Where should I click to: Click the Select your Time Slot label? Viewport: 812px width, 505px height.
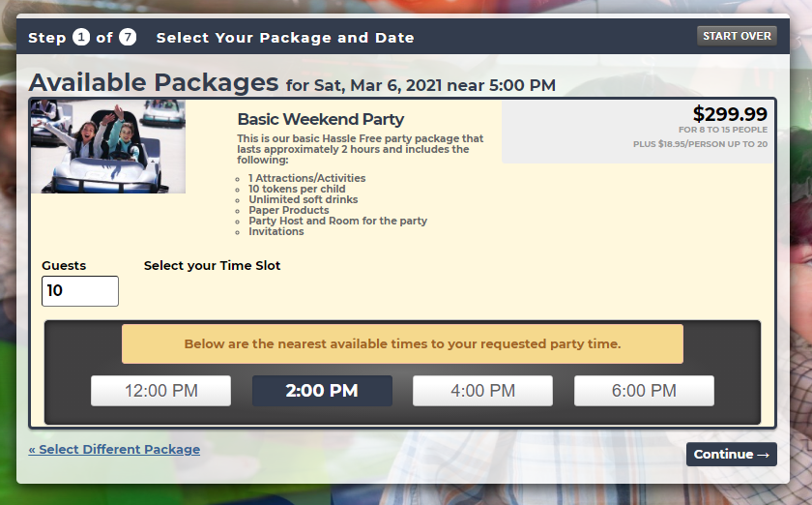click(213, 265)
